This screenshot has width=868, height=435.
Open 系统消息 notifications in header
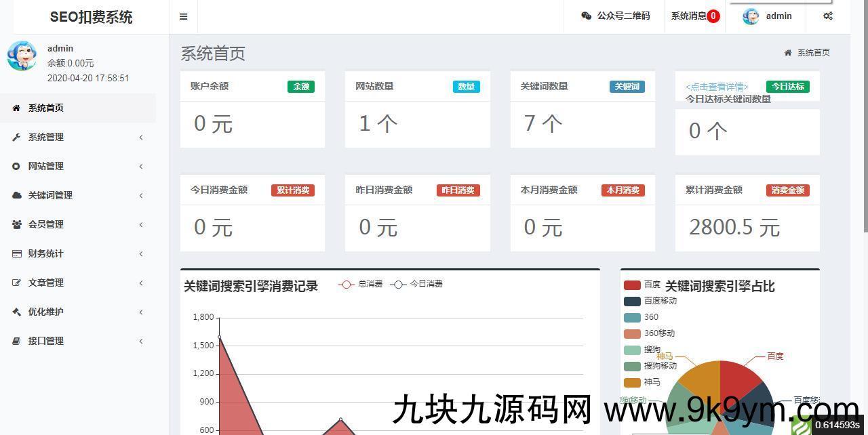pos(694,16)
